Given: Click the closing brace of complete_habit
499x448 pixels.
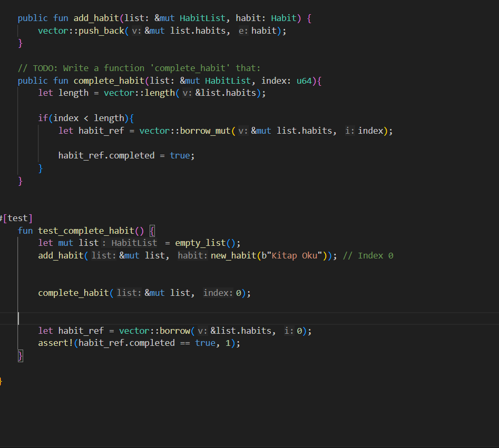Looking at the screenshot, I should (20, 180).
